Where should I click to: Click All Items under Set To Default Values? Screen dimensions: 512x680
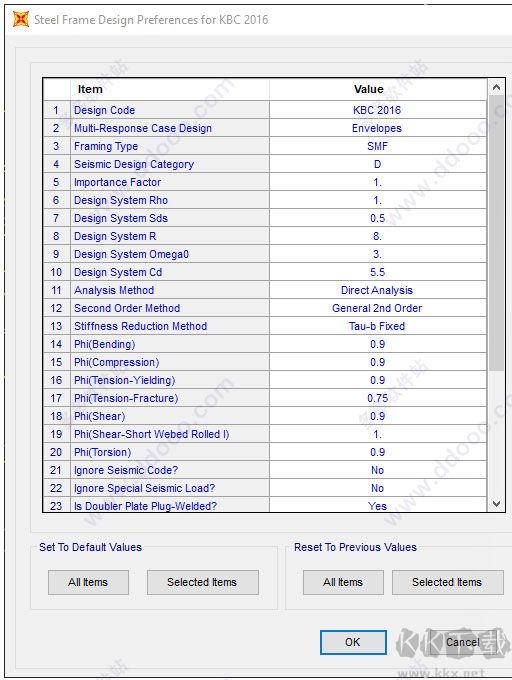pos(88,582)
